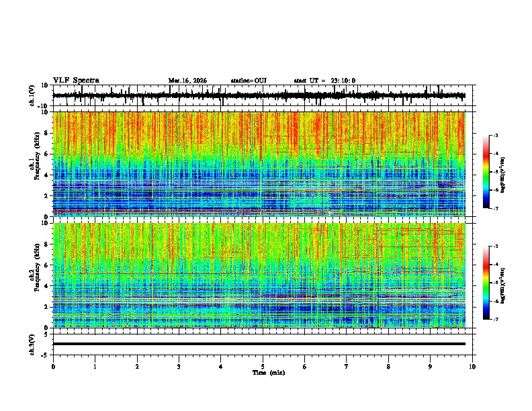Click inside the ch.1 spectrogram panel

[259, 164]
